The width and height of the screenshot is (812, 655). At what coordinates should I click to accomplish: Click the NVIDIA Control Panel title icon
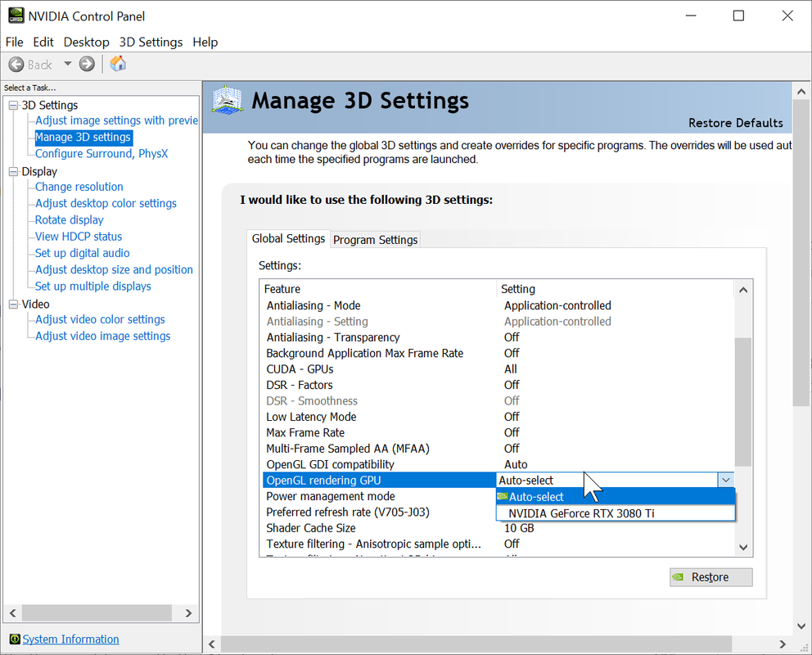[16, 16]
